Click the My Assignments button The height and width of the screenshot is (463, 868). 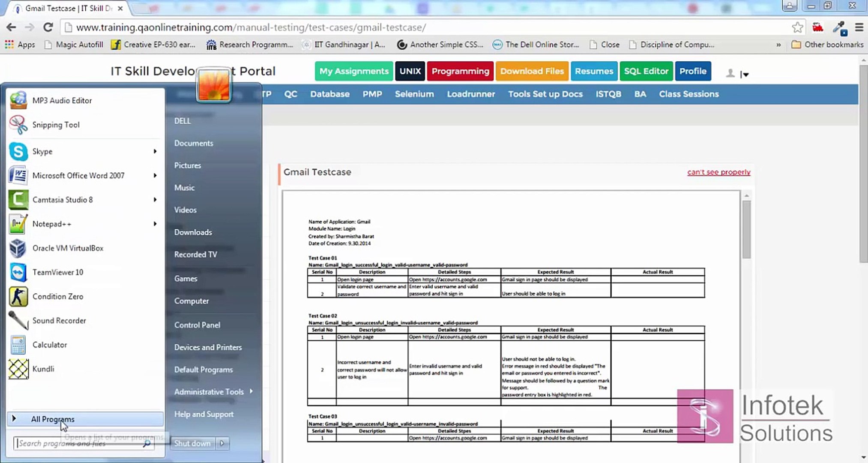click(354, 71)
